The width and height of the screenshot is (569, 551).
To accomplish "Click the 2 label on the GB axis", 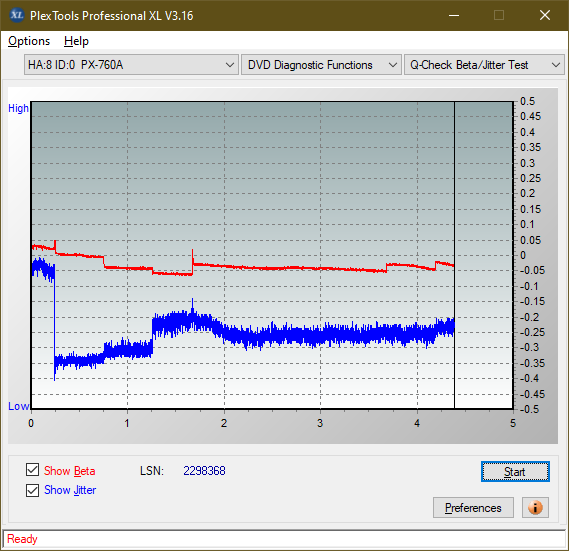I will click(224, 423).
